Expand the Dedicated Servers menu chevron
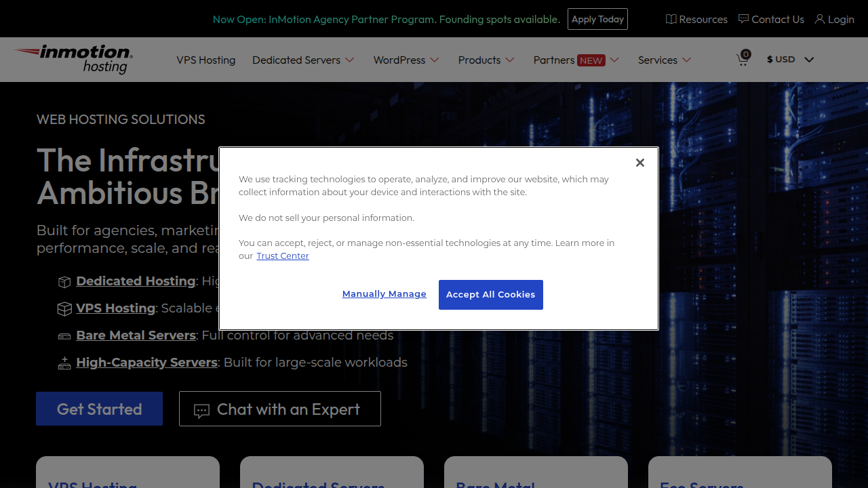 [x=350, y=60]
